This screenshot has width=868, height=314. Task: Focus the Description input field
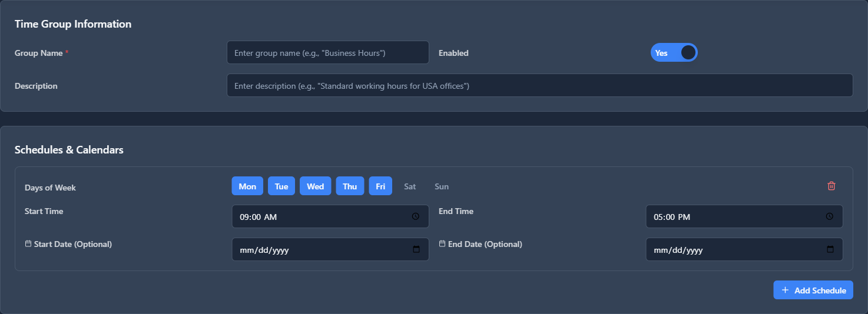[539, 86]
